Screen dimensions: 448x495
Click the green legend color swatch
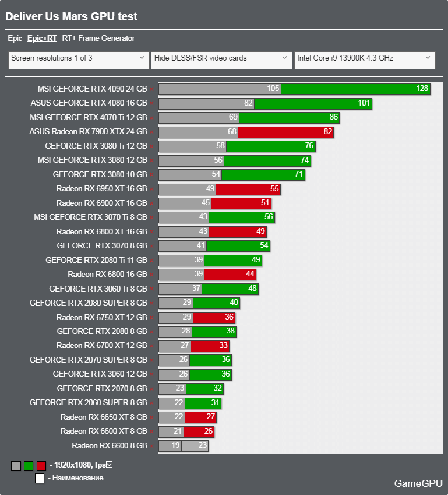pyautogui.click(x=29, y=466)
